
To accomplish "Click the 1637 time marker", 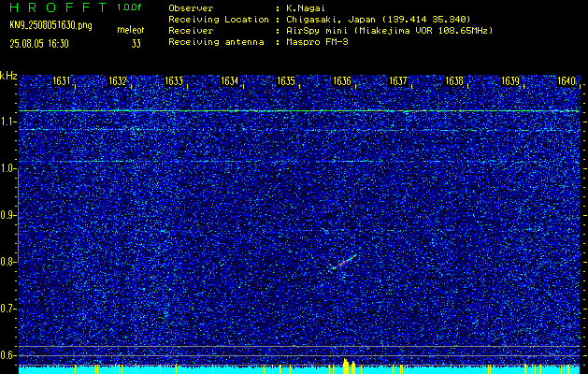I will coord(398,81).
